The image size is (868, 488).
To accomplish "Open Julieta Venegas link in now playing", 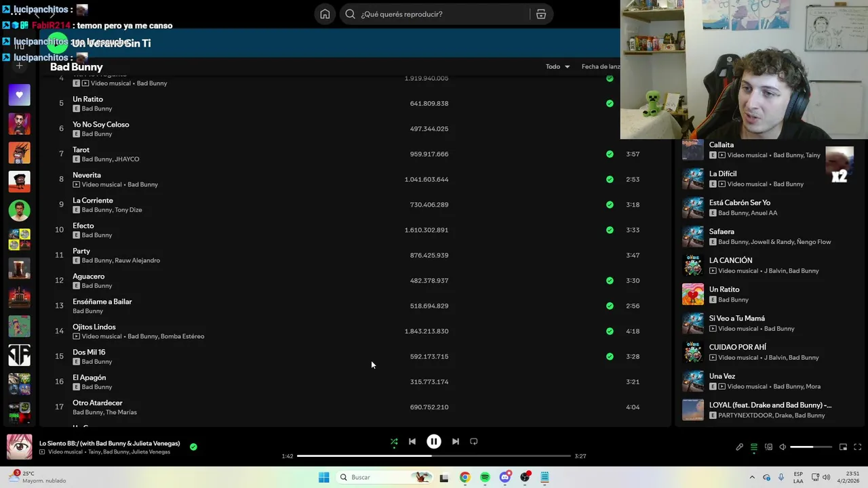I will coord(151,452).
